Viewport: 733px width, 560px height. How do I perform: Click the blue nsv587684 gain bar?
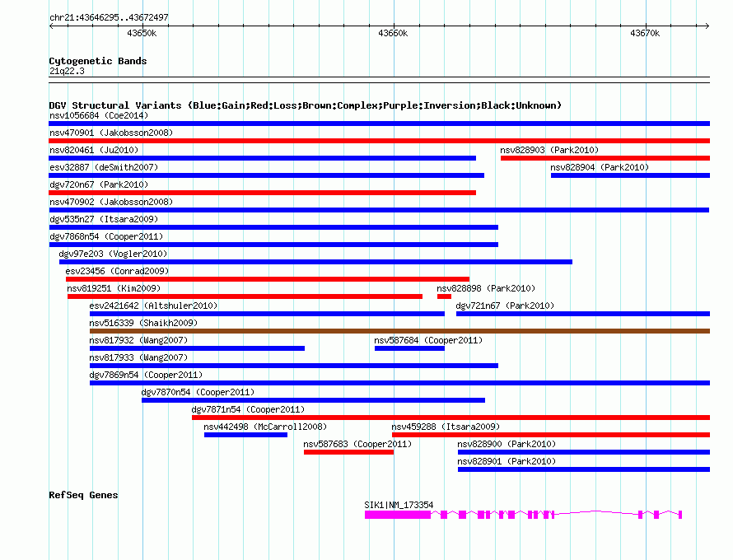(x=409, y=348)
